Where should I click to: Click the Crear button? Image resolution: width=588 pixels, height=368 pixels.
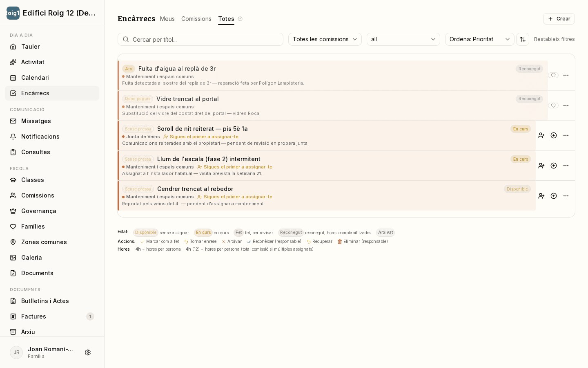click(x=559, y=19)
